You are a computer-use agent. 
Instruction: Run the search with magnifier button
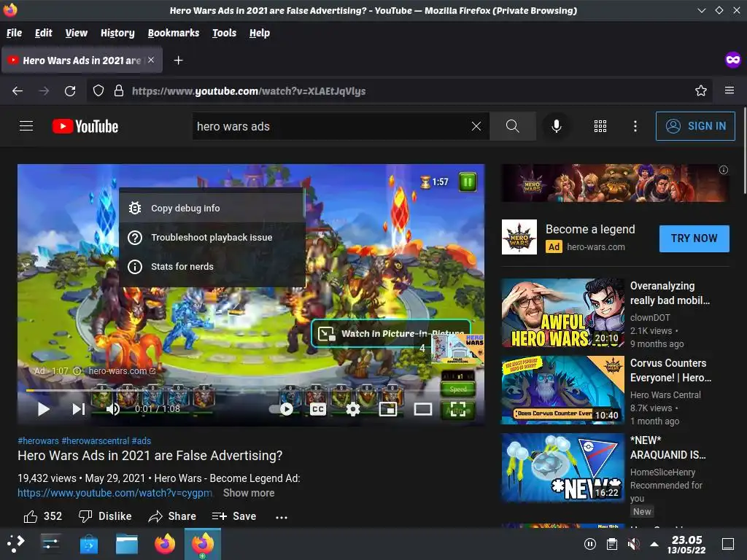click(x=513, y=126)
